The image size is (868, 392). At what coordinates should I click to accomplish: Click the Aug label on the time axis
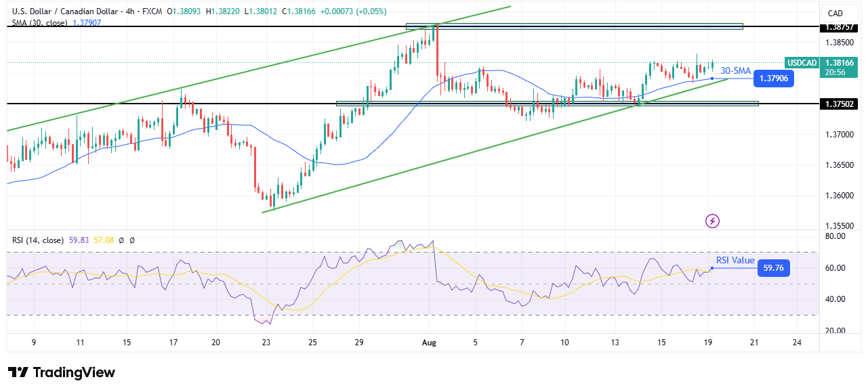[428, 343]
